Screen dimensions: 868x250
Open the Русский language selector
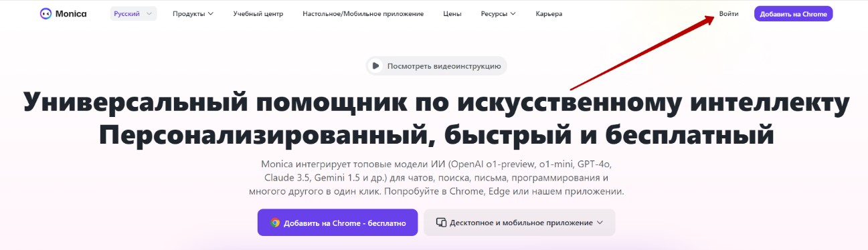click(133, 13)
